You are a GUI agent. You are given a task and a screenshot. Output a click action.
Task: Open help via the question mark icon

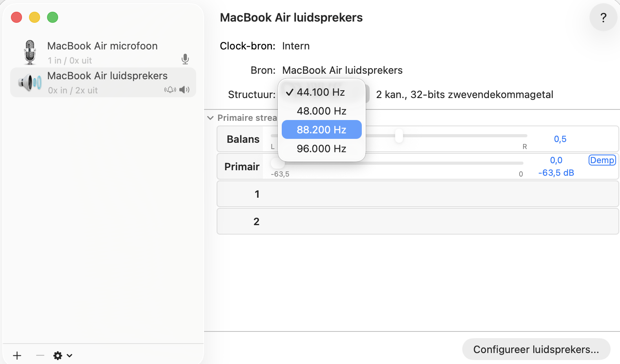pos(603,17)
